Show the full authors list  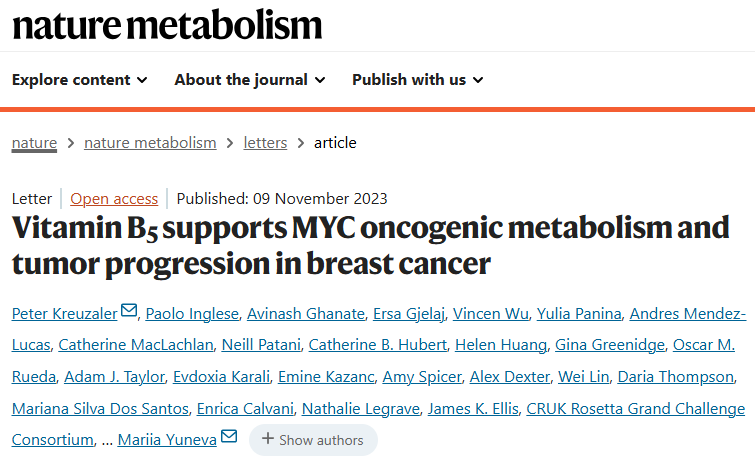pyautogui.click(x=313, y=440)
